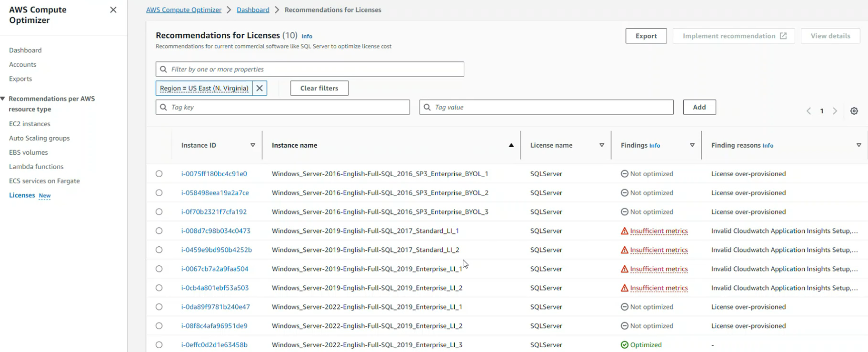Remove the Region = US East filter chip
Viewport: 868px width, 352px height.
(259, 88)
